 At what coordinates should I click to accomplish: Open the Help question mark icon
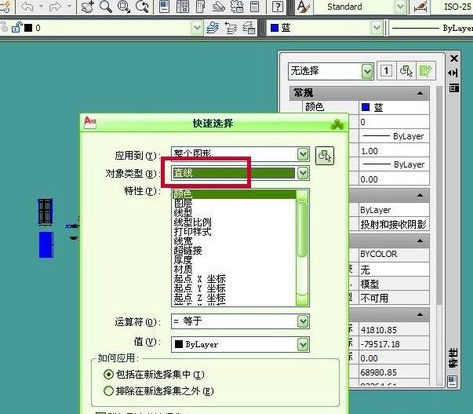(x=277, y=7)
